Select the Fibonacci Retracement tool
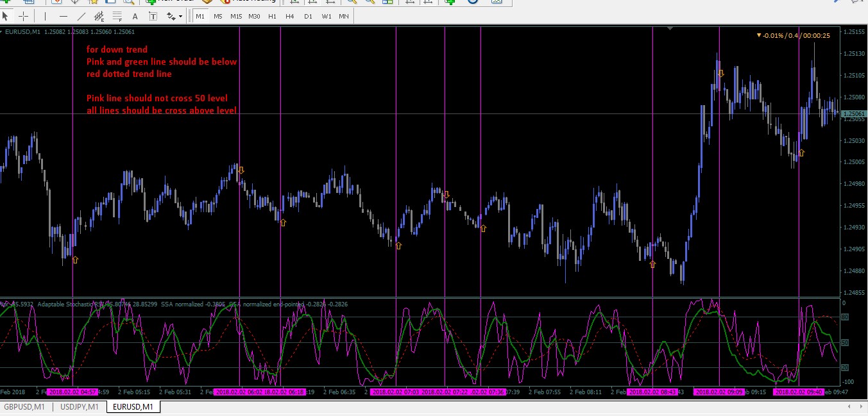Screen dimensions: 868x416 [117, 16]
